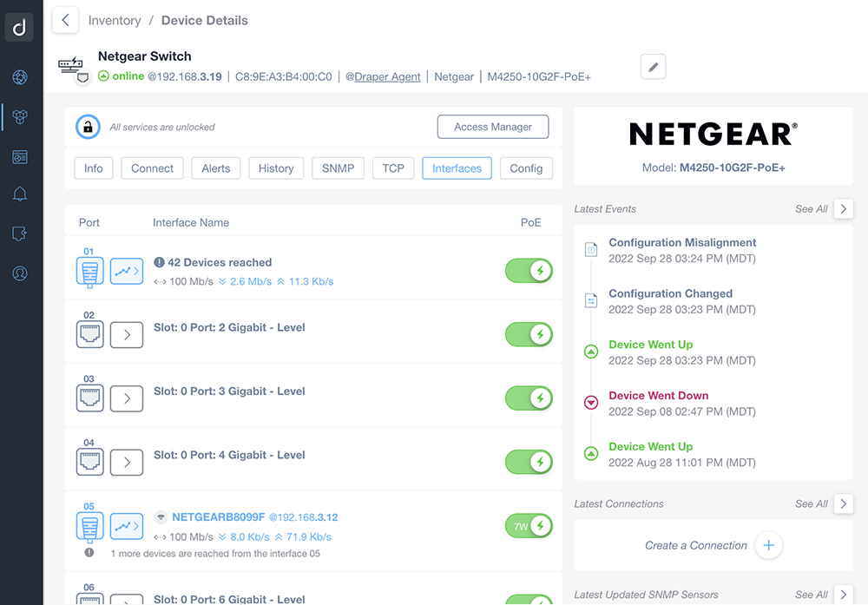Switch to the Config tab
This screenshot has width=868, height=605.
coord(526,168)
